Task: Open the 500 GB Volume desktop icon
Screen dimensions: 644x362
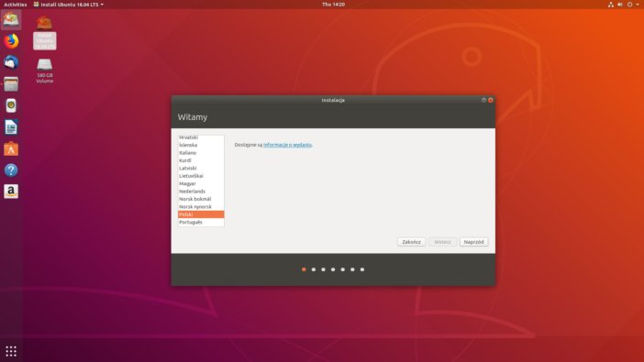Action: (45, 71)
